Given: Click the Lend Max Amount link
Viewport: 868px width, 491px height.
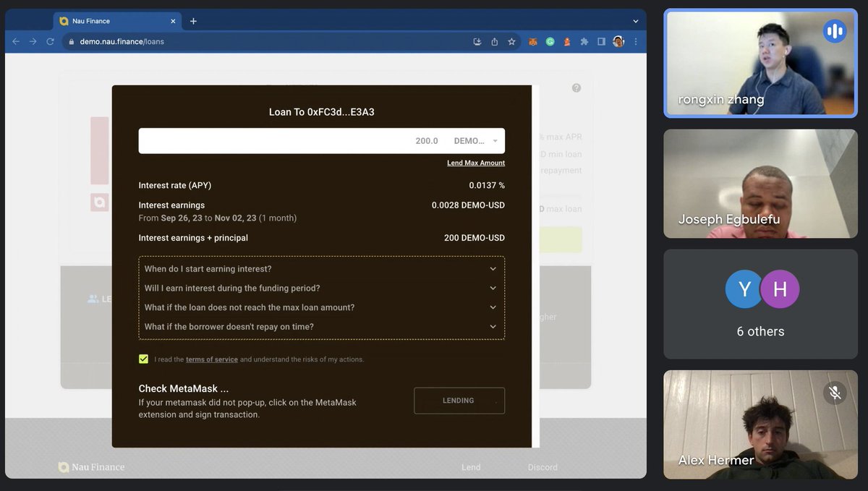Looking at the screenshot, I should coord(476,163).
